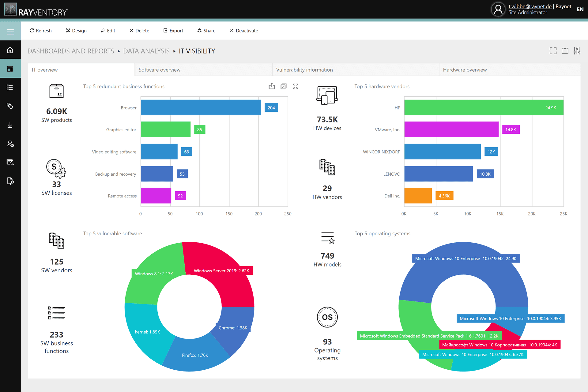Click the VMware, Inc. vendor bar
The width and height of the screenshot is (588, 392).
tap(451, 129)
